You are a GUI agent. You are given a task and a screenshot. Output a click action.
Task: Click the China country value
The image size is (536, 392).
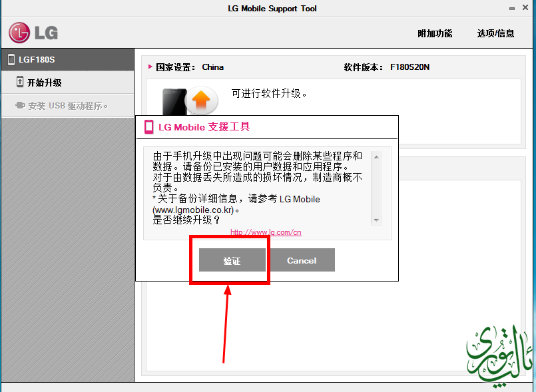212,67
